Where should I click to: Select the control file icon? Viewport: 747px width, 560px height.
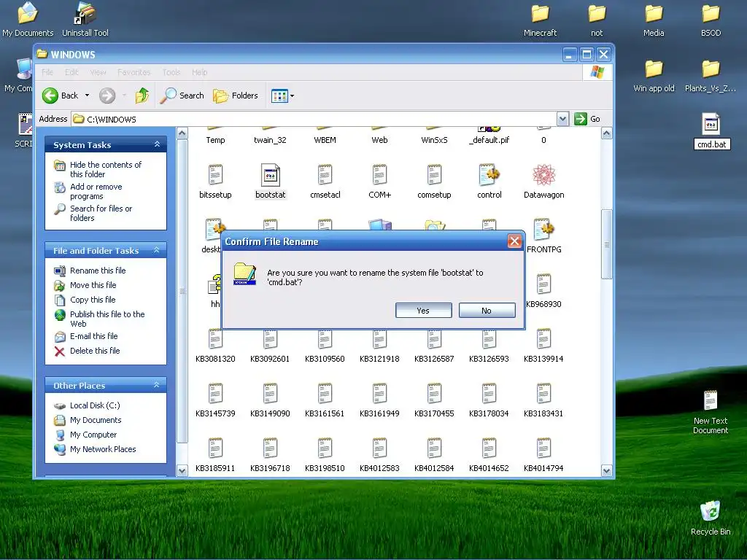(489, 175)
